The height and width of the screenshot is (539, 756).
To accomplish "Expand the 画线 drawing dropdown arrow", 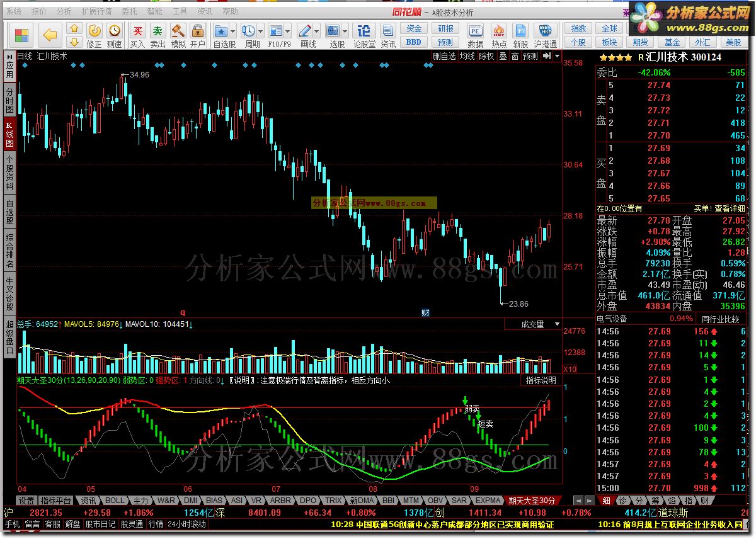I will click(317, 31).
